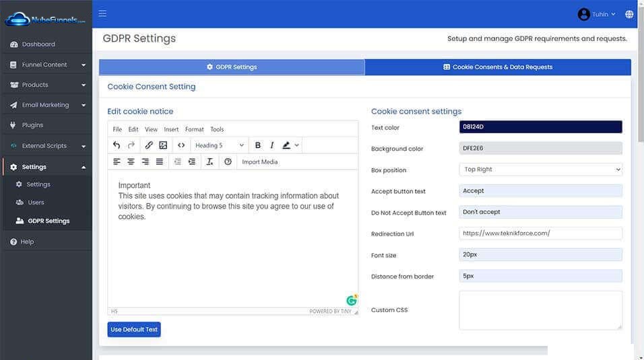644x360 pixels.
Task: Click the globe language icon
Action: point(629,14)
